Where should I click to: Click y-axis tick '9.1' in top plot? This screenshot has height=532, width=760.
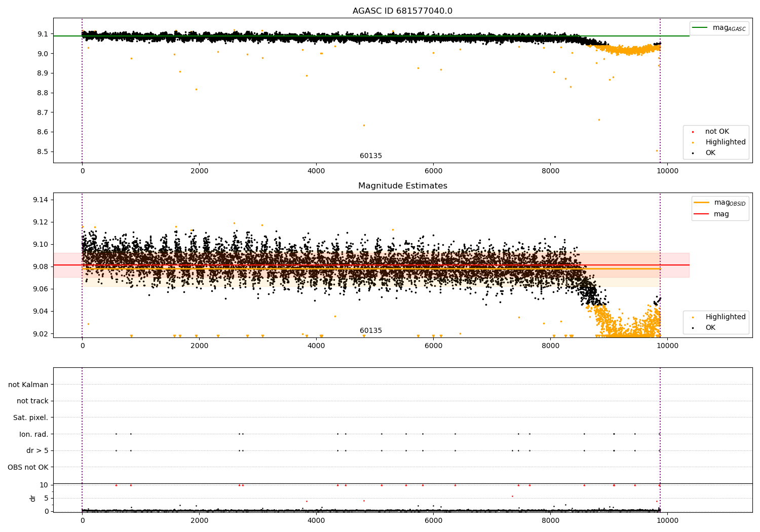click(x=43, y=34)
